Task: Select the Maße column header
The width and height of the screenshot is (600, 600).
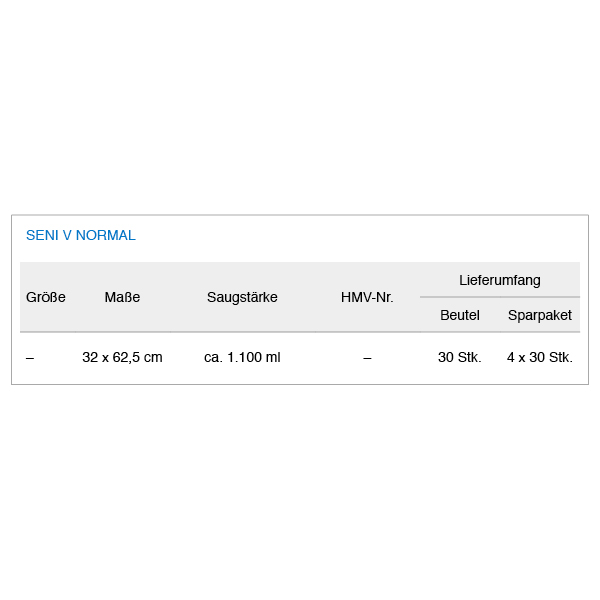Action: point(122,297)
